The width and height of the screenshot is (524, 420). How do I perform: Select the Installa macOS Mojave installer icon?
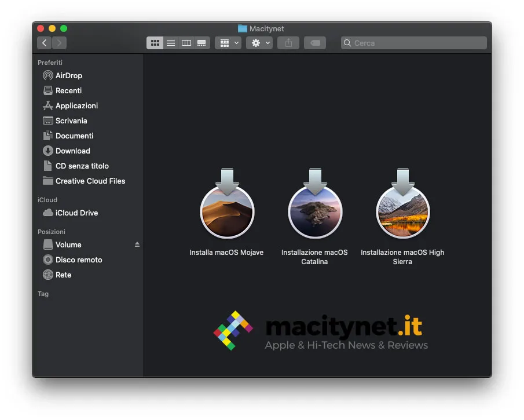pos(227,204)
